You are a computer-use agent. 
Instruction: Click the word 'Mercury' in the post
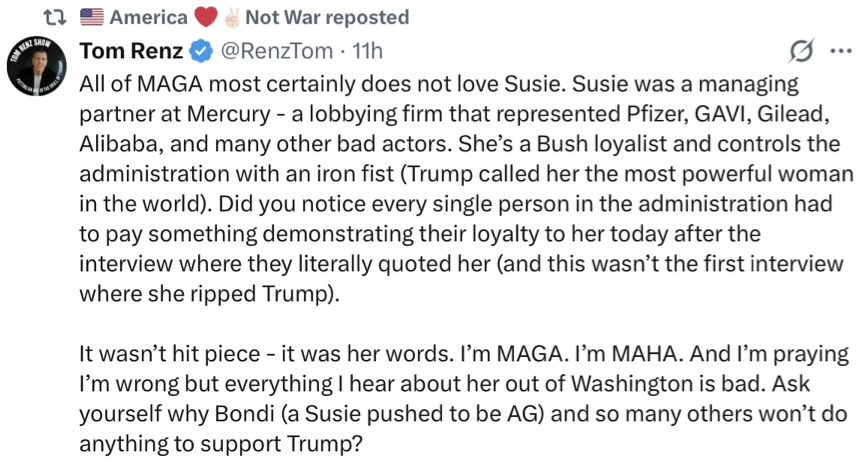pyautogui.click(x=212, y=112)
